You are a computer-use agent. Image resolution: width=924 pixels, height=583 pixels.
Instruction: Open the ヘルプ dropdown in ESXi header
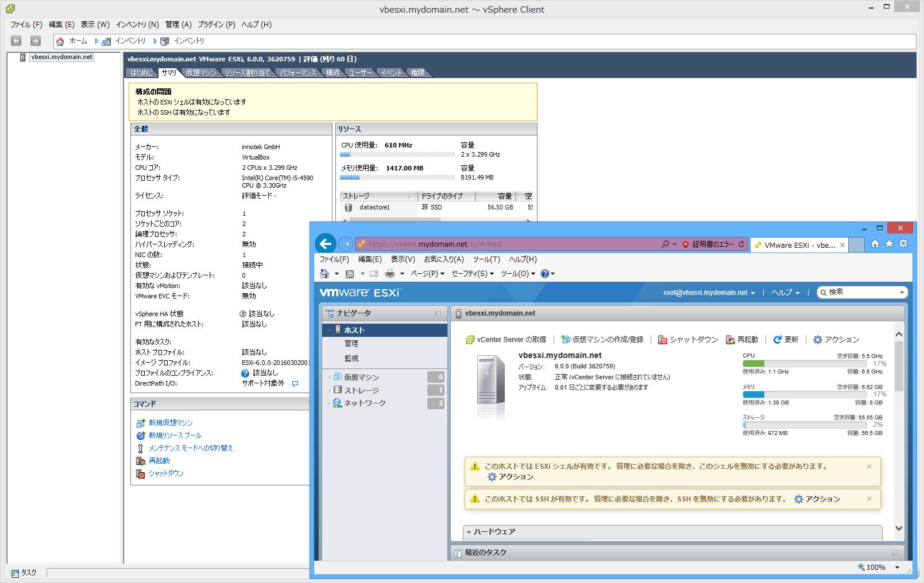click(785, 293)
